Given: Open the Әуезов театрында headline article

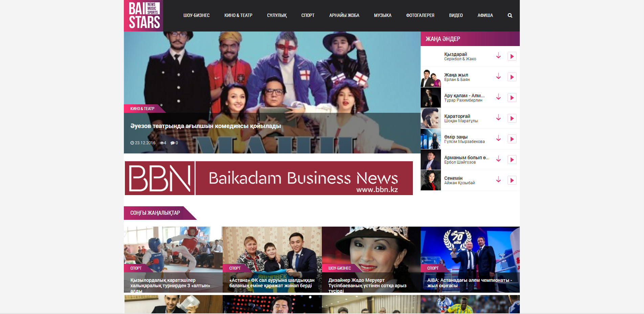Looking at the screenshot, I should 205,126.
